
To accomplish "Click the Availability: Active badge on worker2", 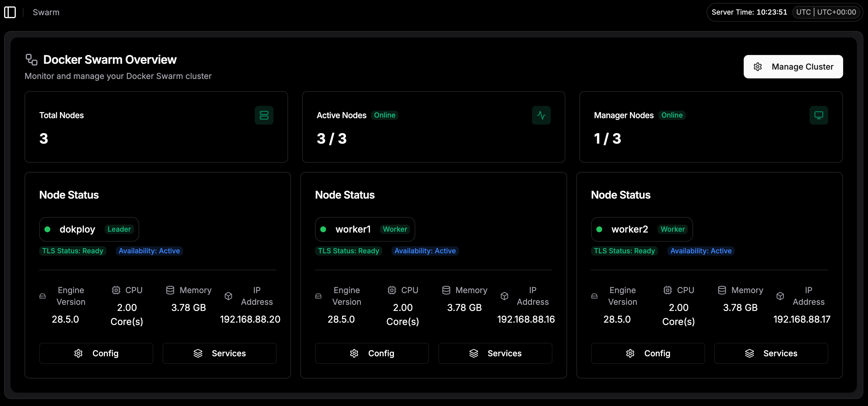I will [x=700, y=251].
